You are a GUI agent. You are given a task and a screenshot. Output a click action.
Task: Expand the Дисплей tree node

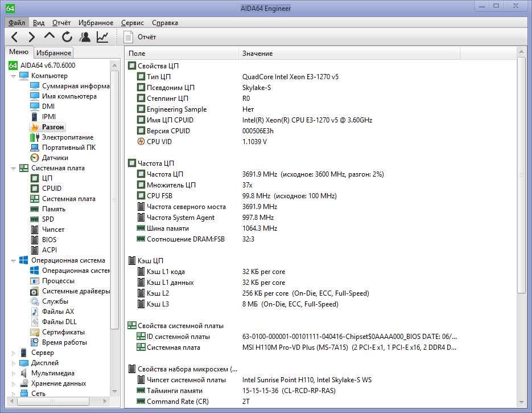pos(14,363)
